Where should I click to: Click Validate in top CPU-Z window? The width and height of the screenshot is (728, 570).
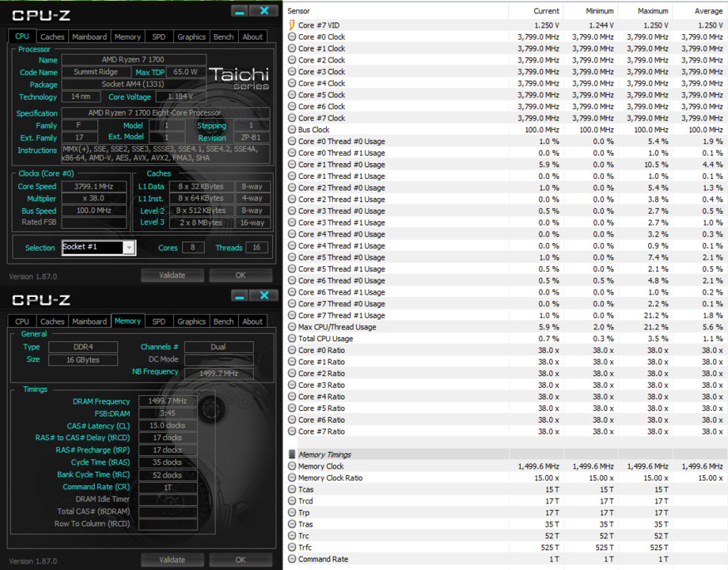click(x=173, y=275)
